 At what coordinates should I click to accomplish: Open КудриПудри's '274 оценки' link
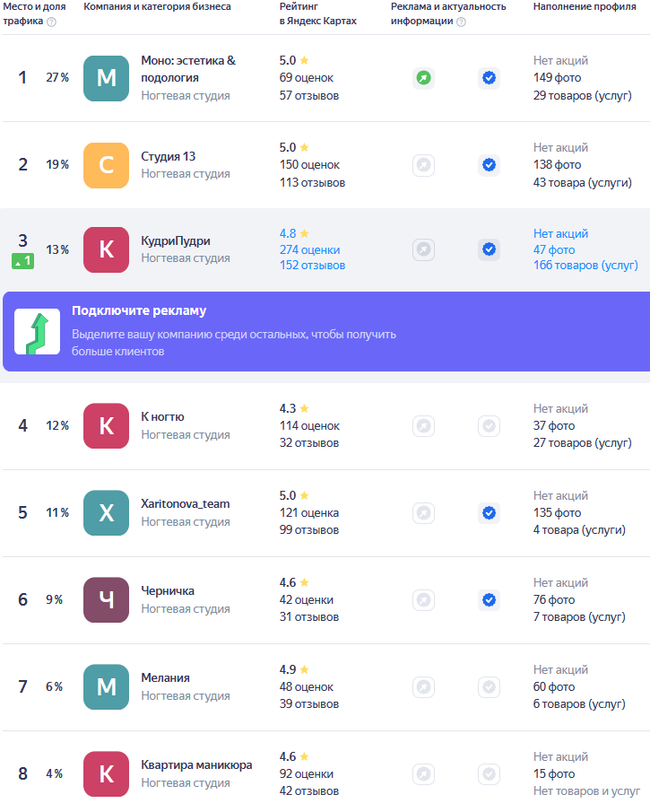pos(309,249)
